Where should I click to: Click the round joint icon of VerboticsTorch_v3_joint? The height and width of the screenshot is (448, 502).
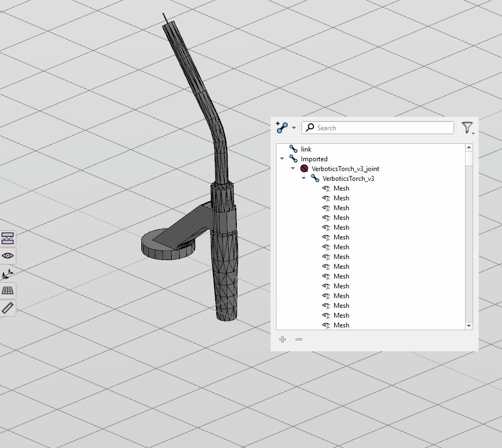304,168
